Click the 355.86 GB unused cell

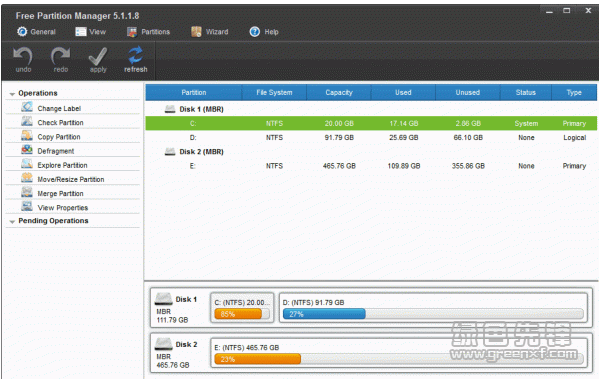468,166
